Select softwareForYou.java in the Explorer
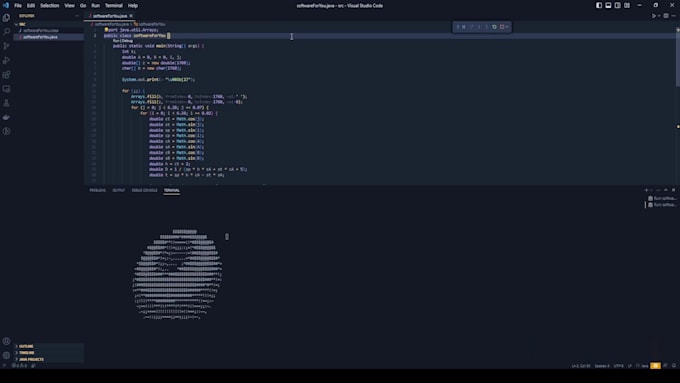 [x=40, y=37]
